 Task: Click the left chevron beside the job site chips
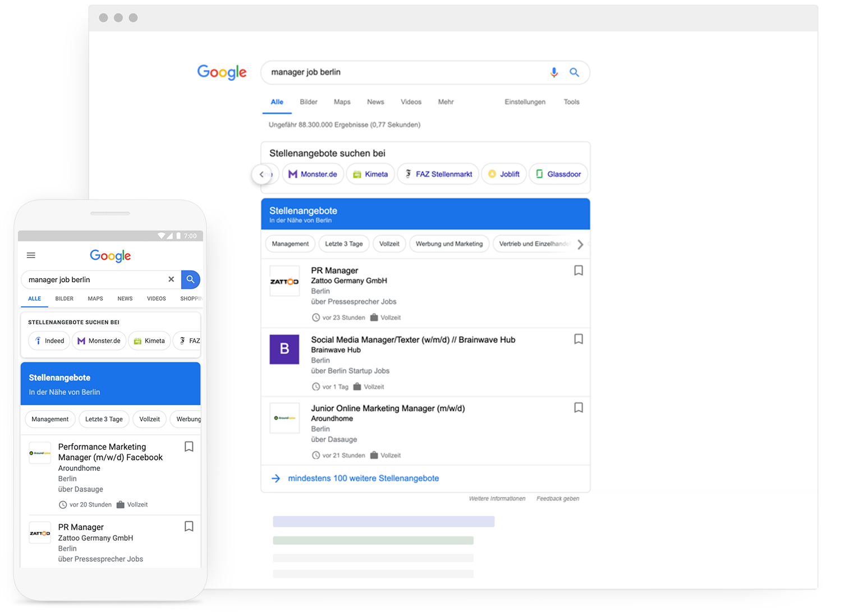tap(261, 174)
